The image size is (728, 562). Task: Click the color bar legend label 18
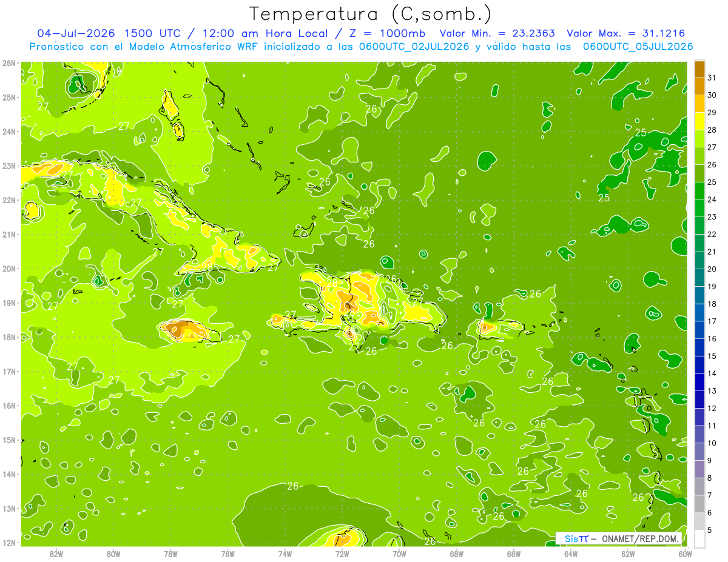point(712,304)
